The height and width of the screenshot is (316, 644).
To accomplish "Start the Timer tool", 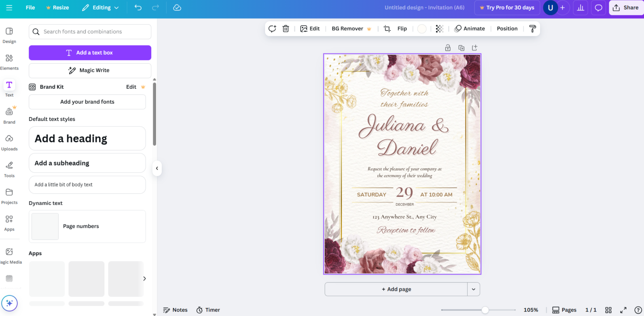I will click(x=208, y=310).
